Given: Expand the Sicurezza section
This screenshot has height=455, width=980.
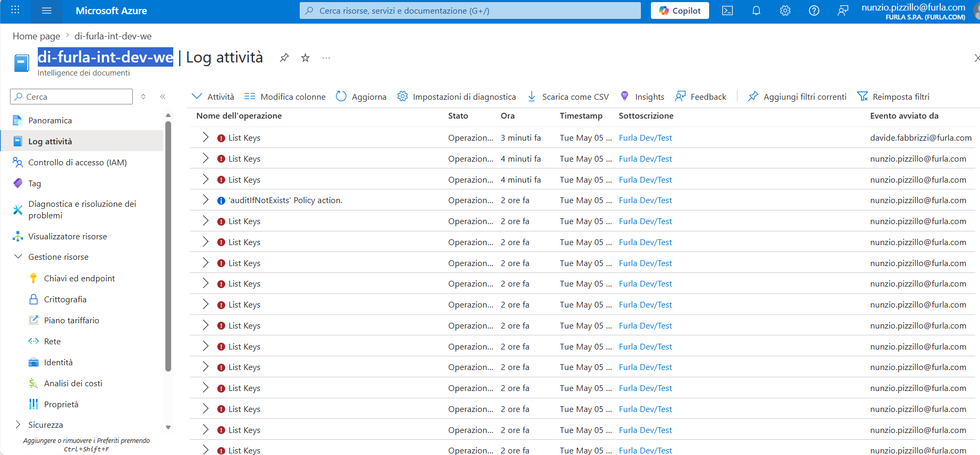Looking at the screenshot, I should coord(18,425).
